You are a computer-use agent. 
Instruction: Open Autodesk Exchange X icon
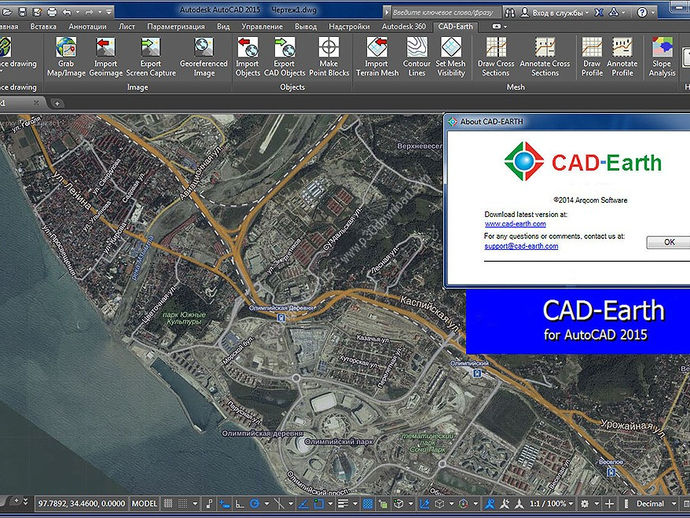[599, 12]
